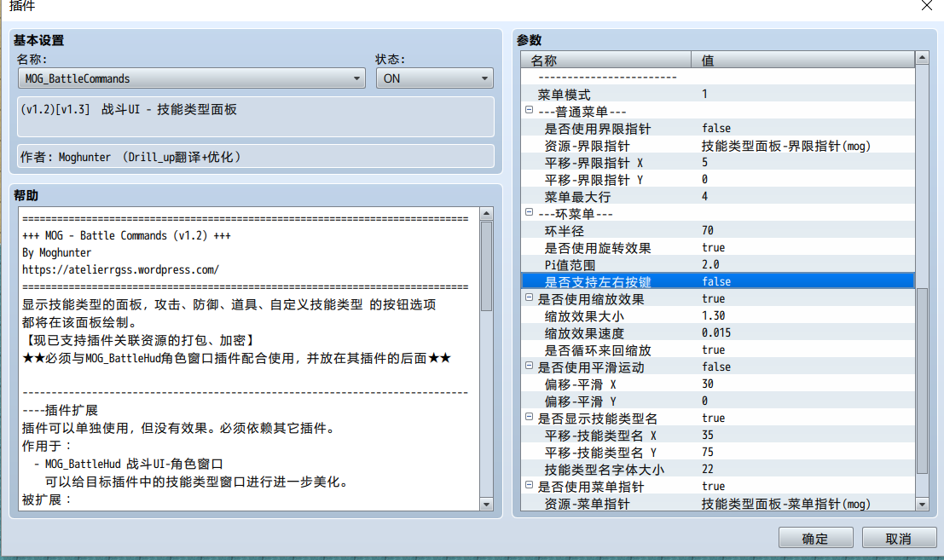The height and width of the screenshot is (560, 944).
Task: Click the 确定 button
Action: [815, 539]
